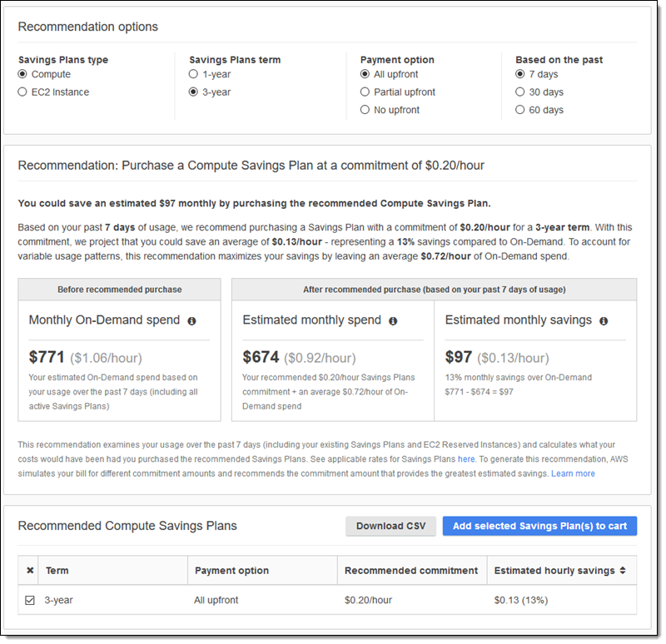Image resolution: width=666 pixels, height=644 pixels.
Task: Base recommendation on past 60 days
Action: (520, 110)
